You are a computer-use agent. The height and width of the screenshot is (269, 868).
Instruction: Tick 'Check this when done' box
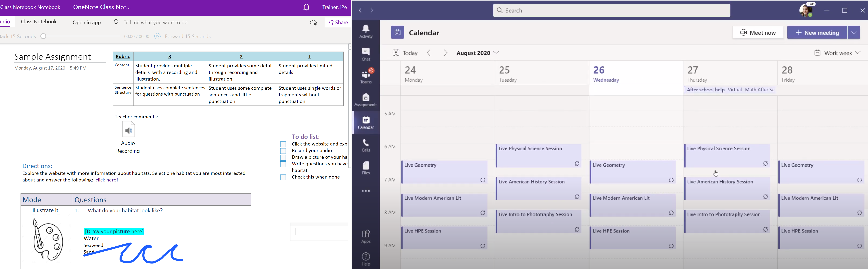(283, 177)
